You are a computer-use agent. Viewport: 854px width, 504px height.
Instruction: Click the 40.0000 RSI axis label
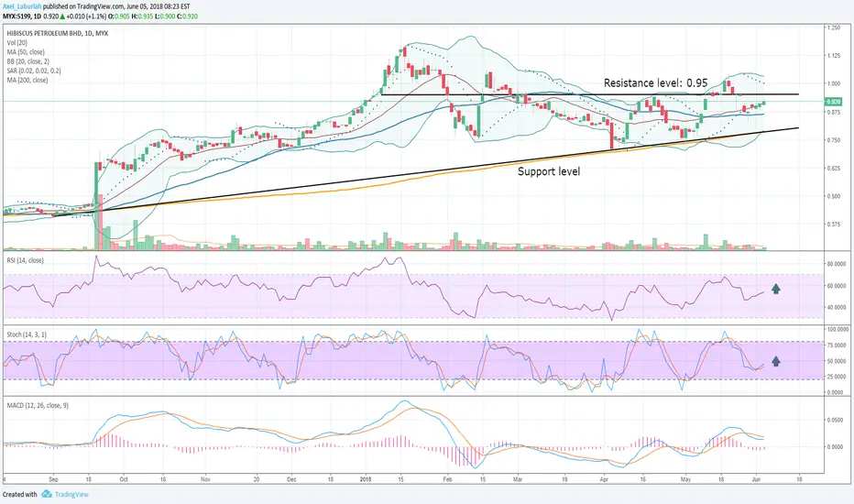pyautogui.click(x=837, y=307)
